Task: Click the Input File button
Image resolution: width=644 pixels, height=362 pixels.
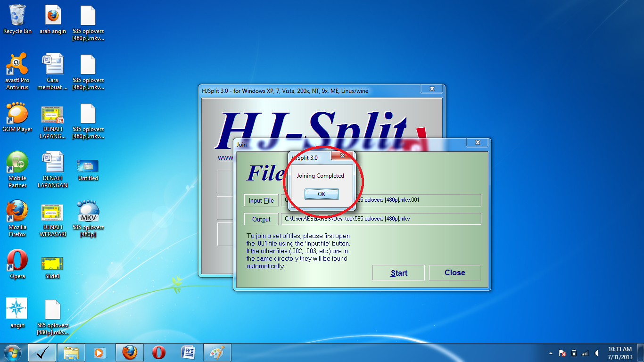Action: click(x=261, y=200)
